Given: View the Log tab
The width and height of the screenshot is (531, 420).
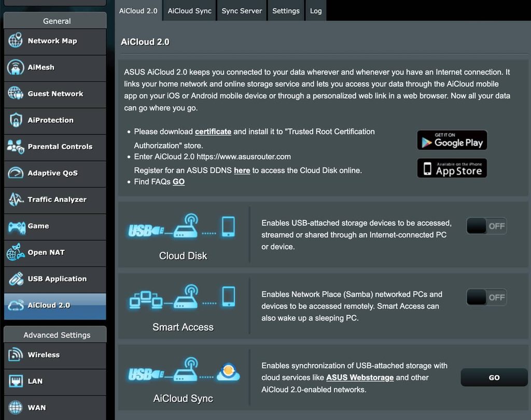Looking at the screenshot, I should pos(316,10).
